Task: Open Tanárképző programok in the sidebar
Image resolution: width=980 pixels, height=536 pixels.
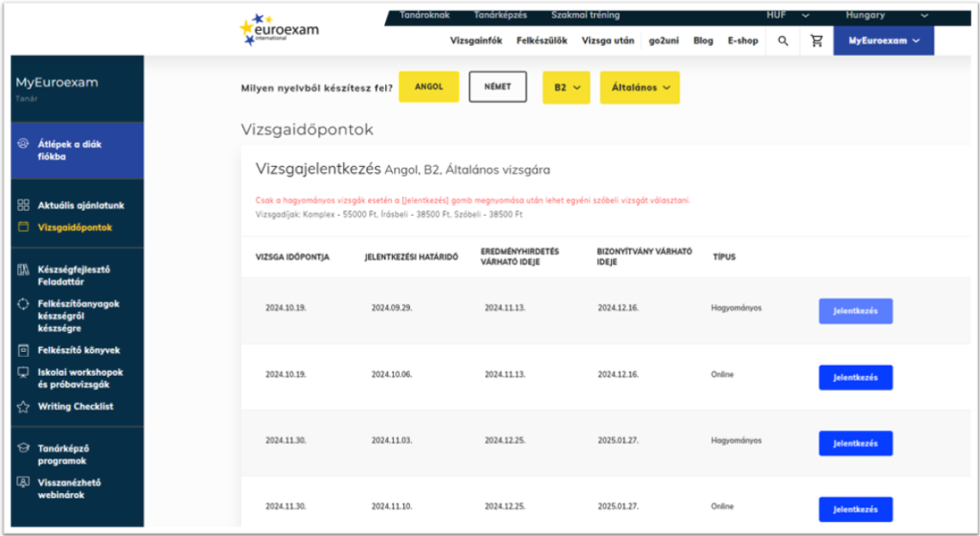Action: click(x=63, y=454)
